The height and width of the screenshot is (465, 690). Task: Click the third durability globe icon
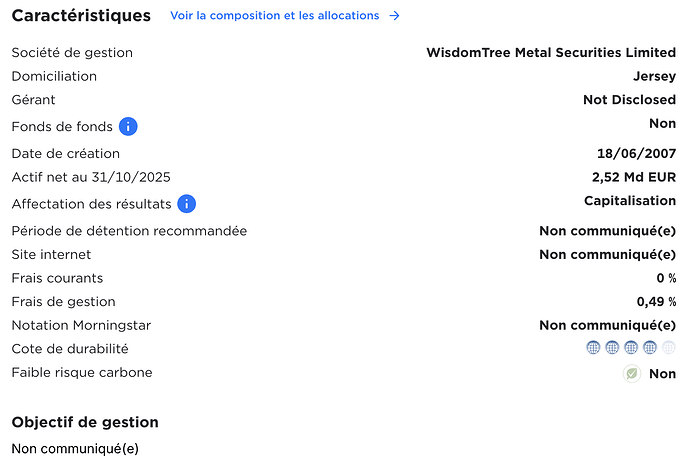[x=631, y=348]
